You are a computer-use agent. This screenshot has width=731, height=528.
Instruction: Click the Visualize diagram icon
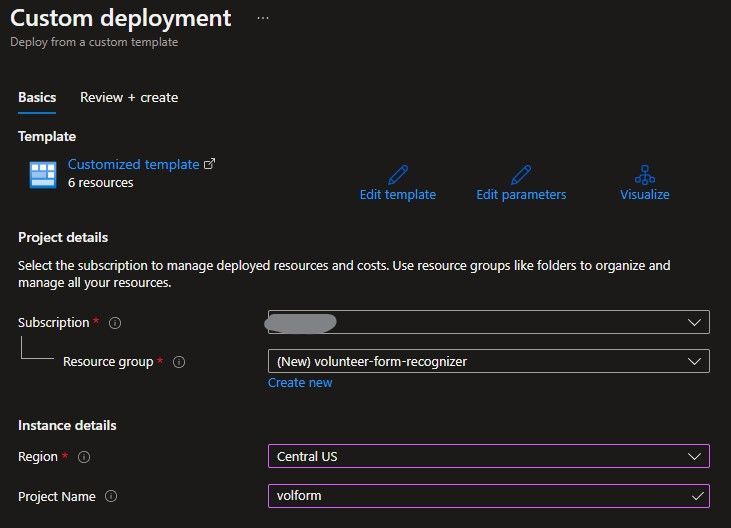coord(644,174)
